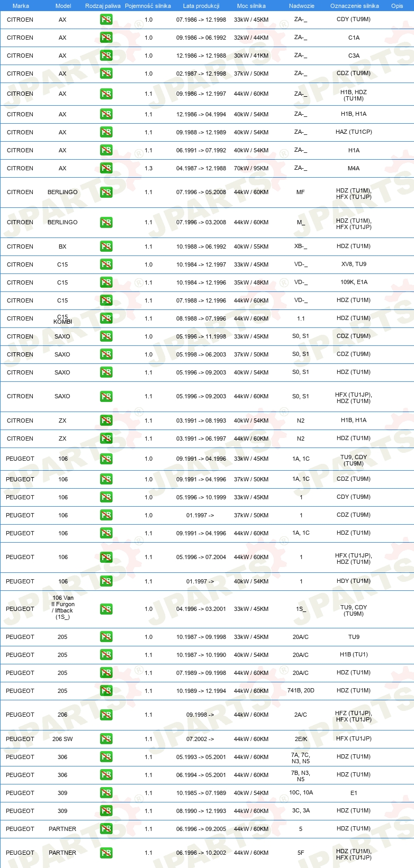Select the '3C, 3A' body code cell
The width and height of the screenshot is (414, 868).
(x=301, y=811)
